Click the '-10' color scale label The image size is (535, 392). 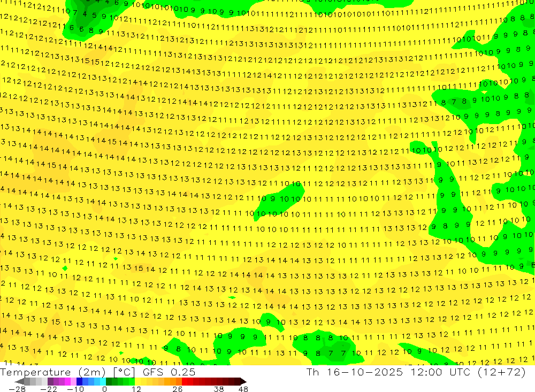[75, 389]
